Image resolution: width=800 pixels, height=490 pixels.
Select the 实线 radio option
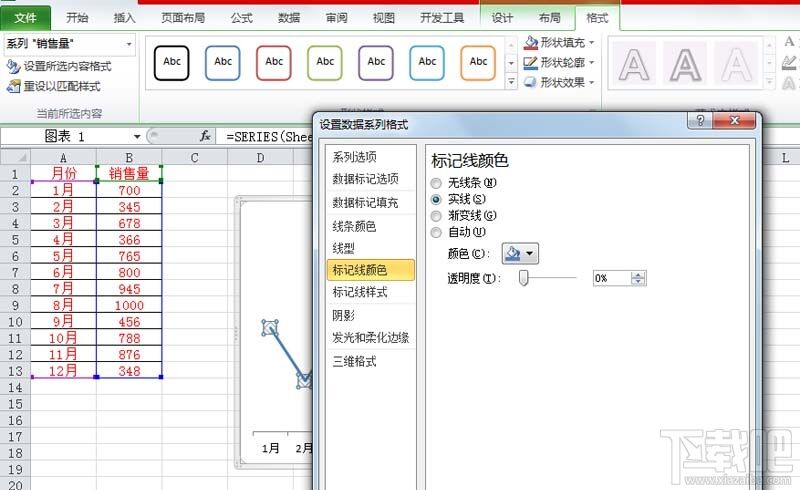click(x=436, y=200)
